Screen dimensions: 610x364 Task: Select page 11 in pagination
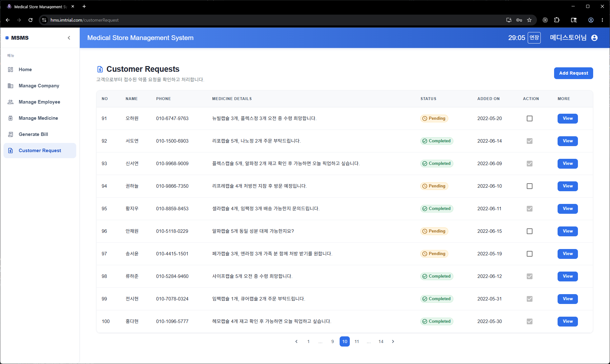click(x=357, y=341)
